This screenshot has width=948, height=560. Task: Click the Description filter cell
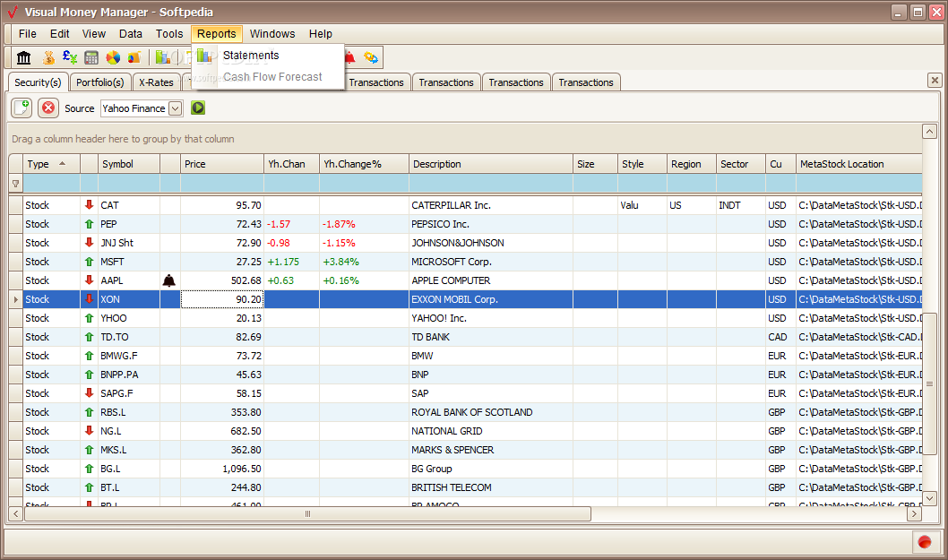[x=490, y=184]
